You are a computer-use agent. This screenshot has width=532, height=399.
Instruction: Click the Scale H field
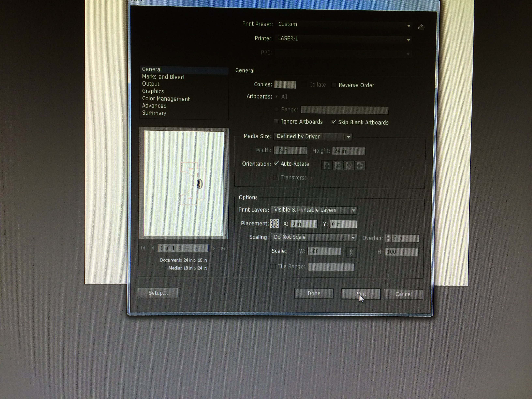click(401, 252)
